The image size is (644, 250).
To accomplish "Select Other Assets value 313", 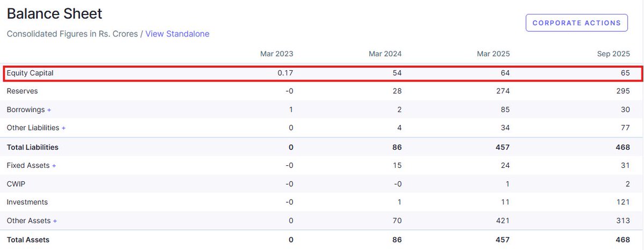I will 623,220.
